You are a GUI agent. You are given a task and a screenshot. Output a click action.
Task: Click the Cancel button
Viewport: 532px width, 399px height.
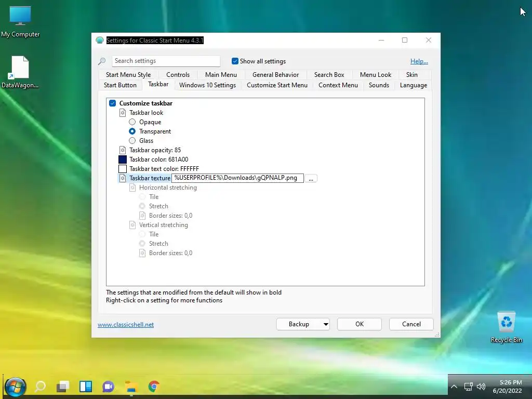(411, 324)
